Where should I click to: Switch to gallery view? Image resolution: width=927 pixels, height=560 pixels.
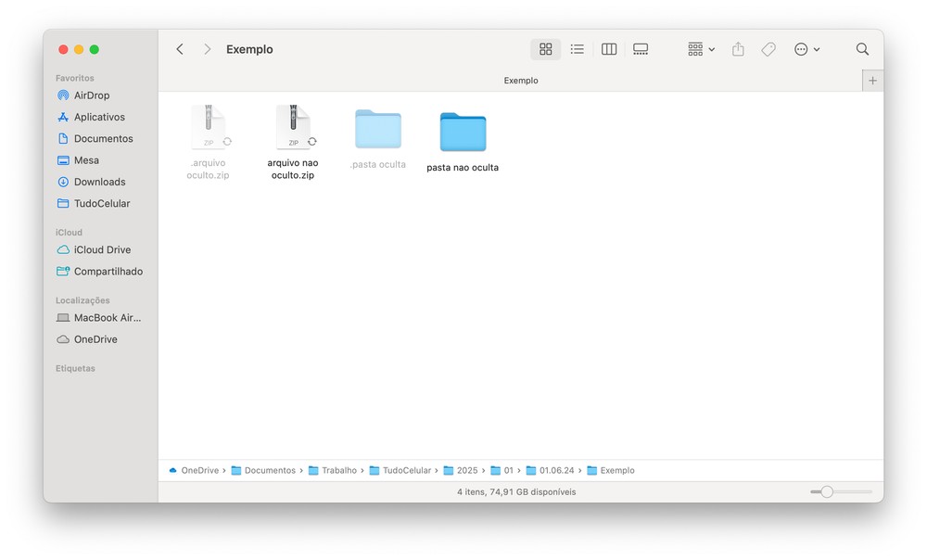pyautogui.click(x=641, y=49)
